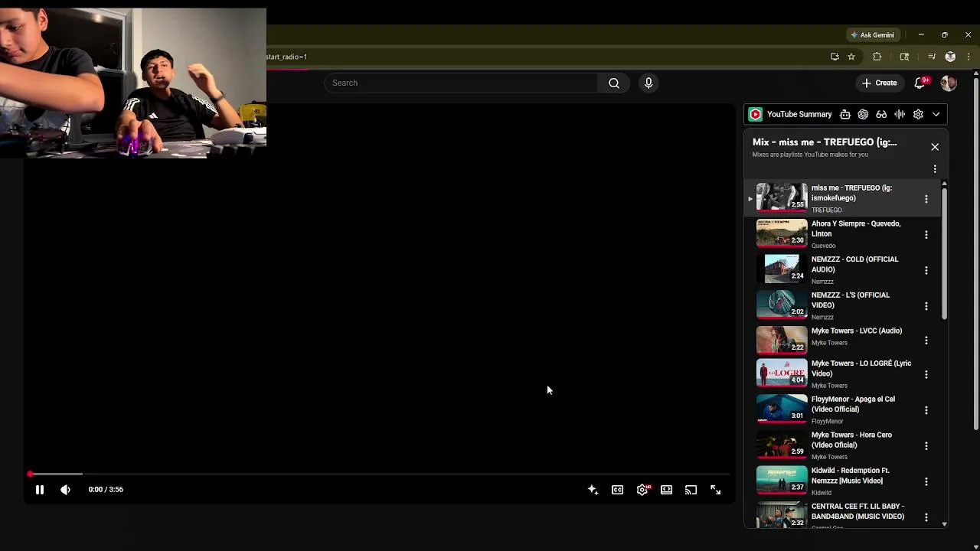
Task: Open Chrome profile avatar
Action: click(950, 57)
